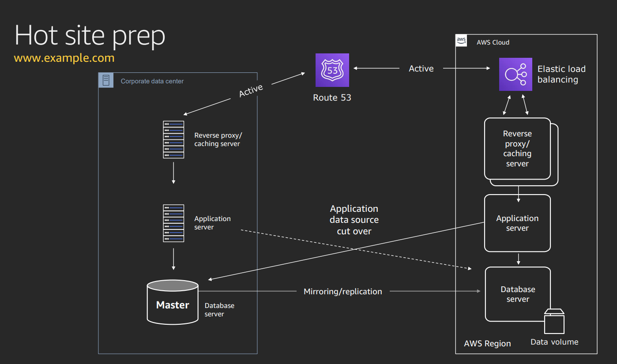Screen dimensions: 617x364
Task: Click the www.example.com URL text
Action: [64, 58]
